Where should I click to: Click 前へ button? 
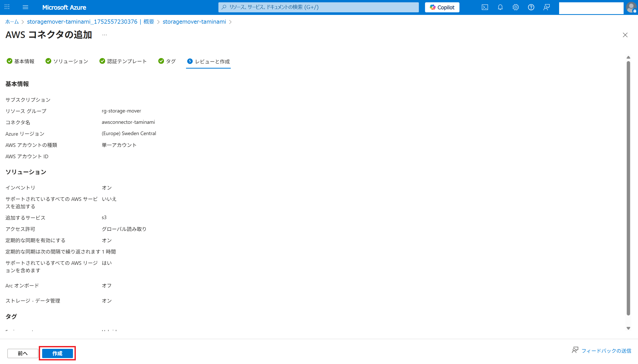(23, 353)
